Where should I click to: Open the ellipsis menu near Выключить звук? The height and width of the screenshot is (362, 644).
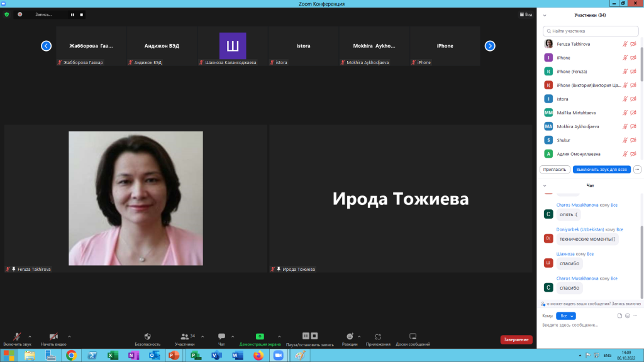637,169
